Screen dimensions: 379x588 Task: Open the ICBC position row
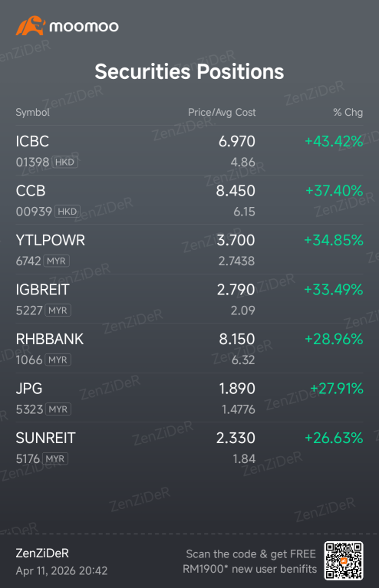click(189, 150)
